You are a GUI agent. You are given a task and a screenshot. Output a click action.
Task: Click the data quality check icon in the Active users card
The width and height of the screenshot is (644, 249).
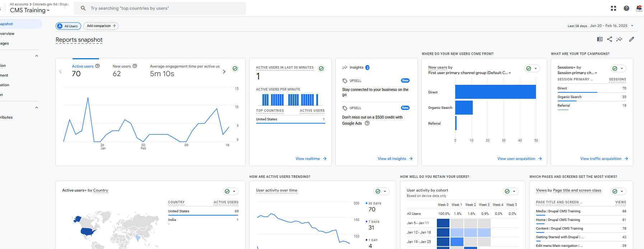pos(235,68)
